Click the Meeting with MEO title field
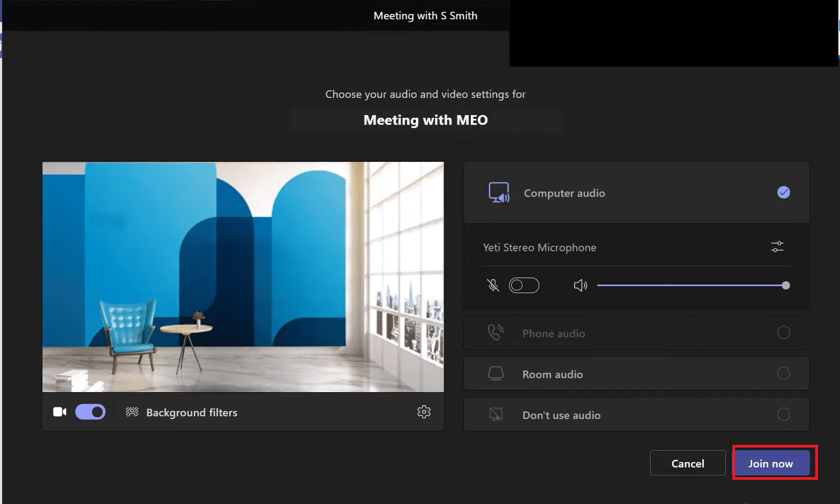 426,120
